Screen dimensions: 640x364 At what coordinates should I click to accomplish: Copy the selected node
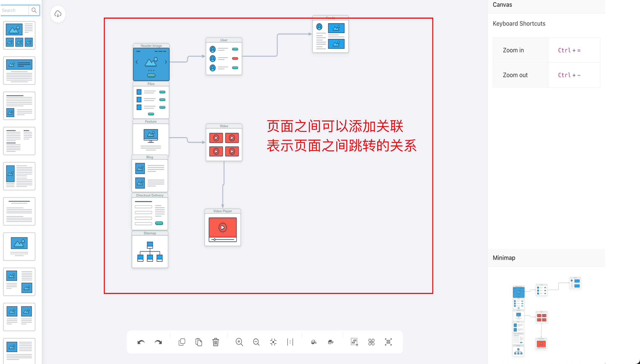(182, 342)
